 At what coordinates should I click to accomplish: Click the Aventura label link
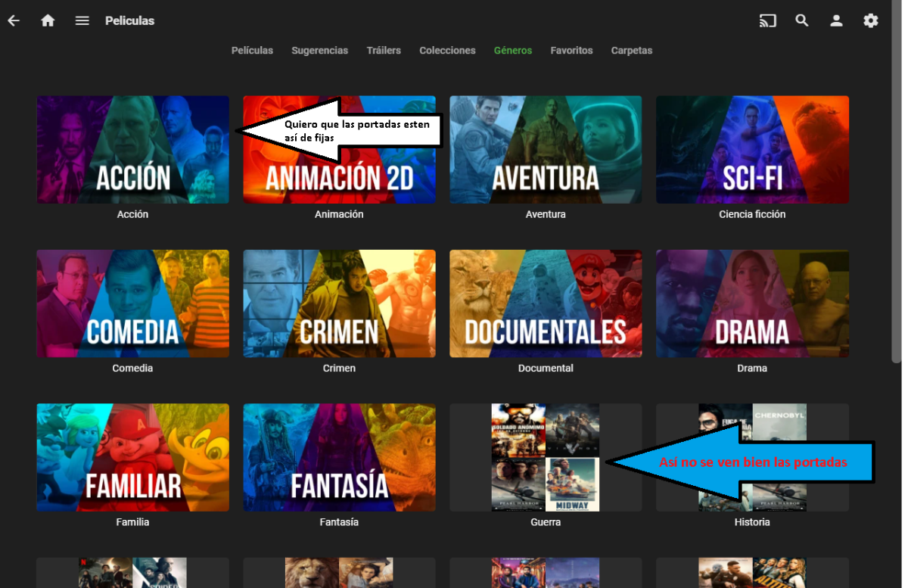(x=546, y=214)
